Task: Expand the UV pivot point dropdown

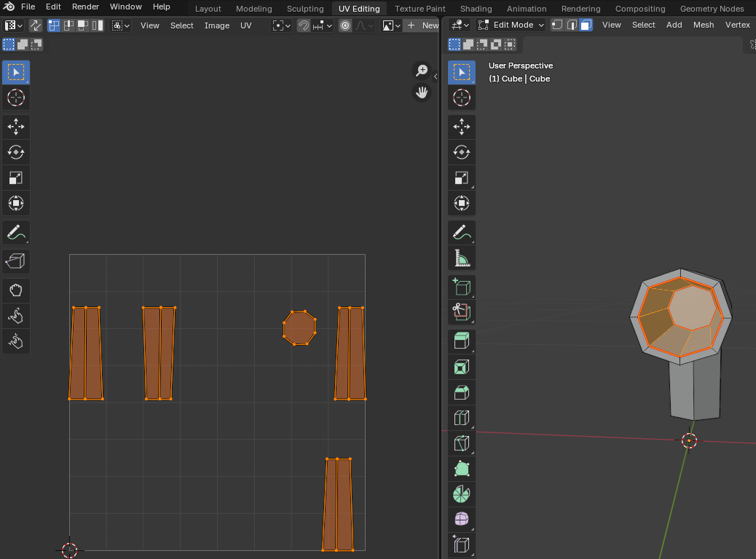Action: [x=281, y=25]
